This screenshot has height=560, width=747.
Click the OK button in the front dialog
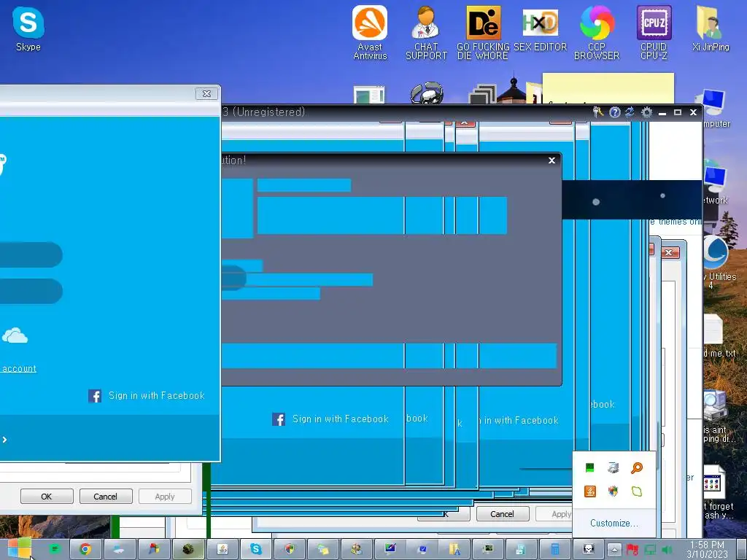(47, 496)
